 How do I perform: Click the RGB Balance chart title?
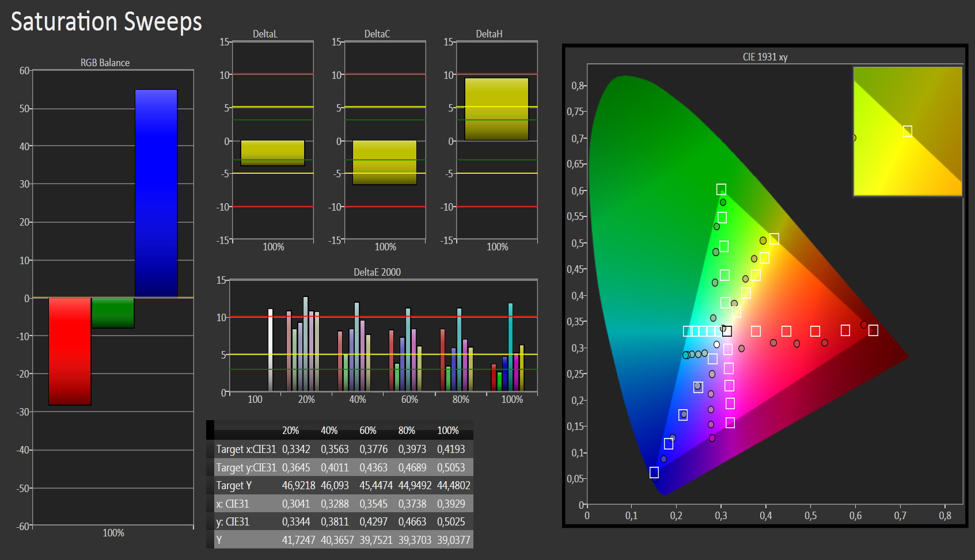click(105, 63)
